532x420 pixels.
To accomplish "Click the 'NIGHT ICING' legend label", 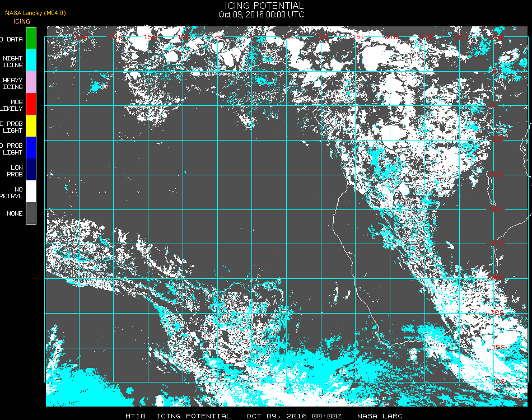I will (12, 62).
